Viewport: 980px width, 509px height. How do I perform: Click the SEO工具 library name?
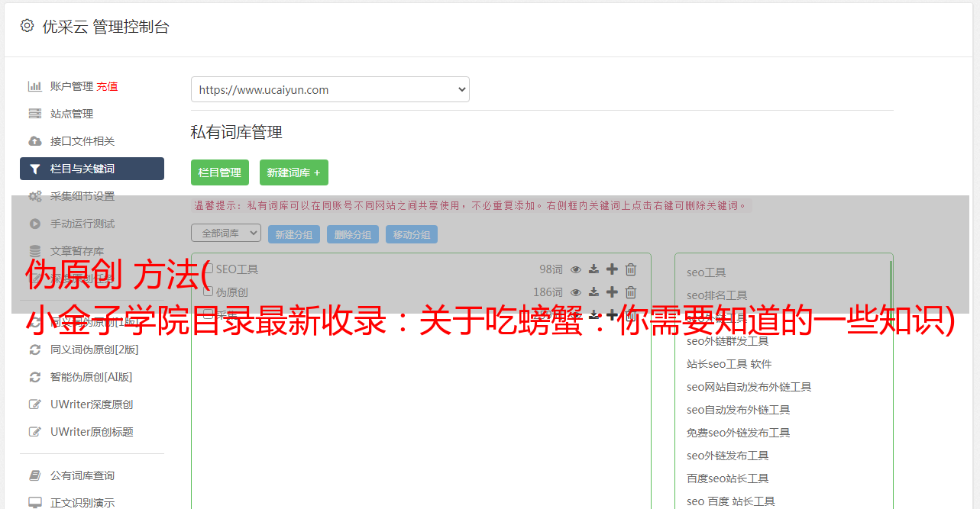coord(237,269)
